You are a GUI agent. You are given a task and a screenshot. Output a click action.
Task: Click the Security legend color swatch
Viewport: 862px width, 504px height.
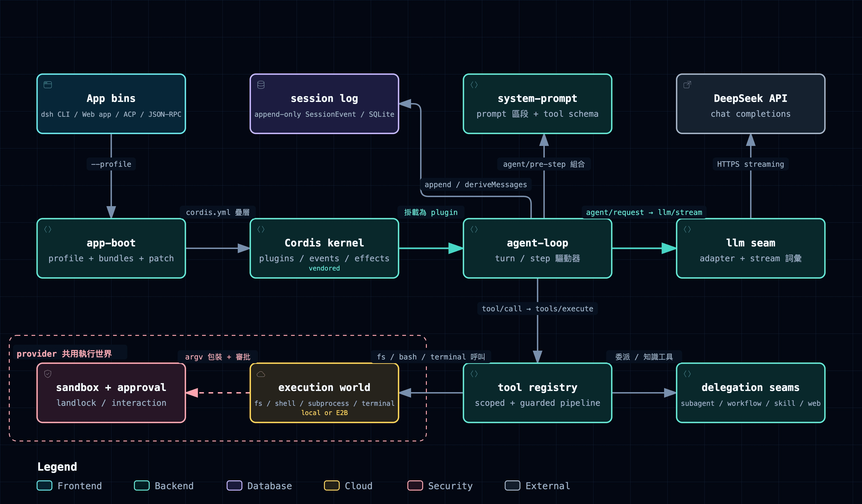tap(415, 485)
